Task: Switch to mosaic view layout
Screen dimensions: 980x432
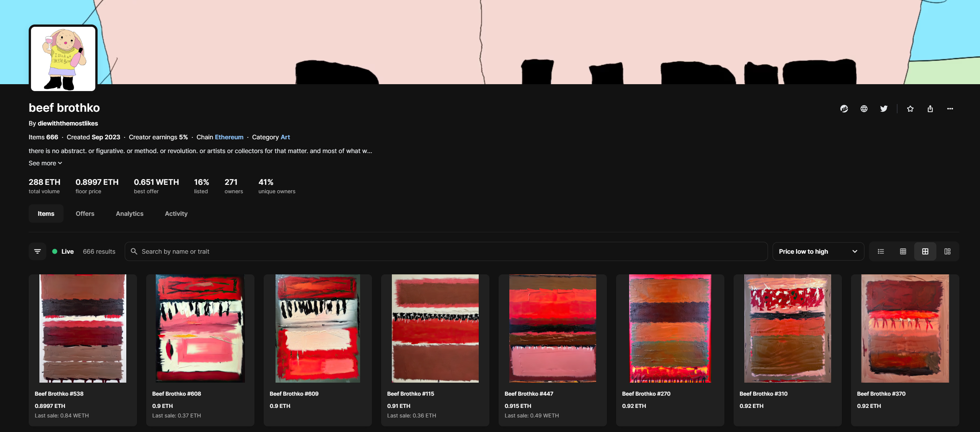Action: tap(947, 251)
